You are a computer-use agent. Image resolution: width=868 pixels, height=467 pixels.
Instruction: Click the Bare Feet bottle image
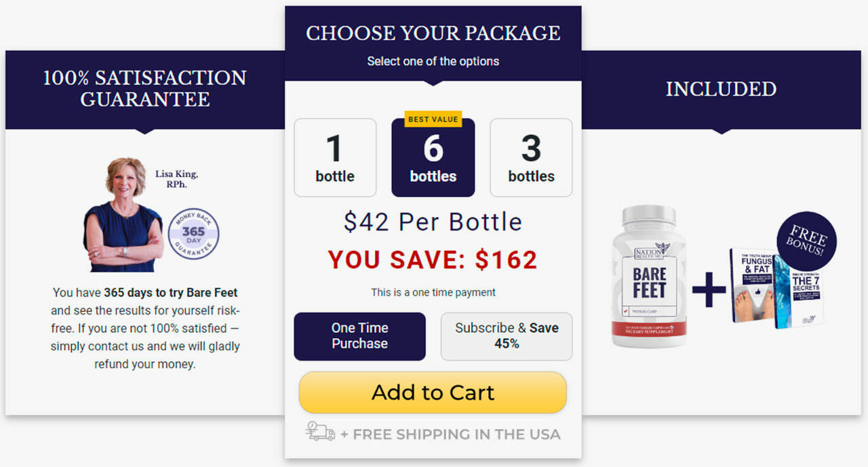[649, 277]
